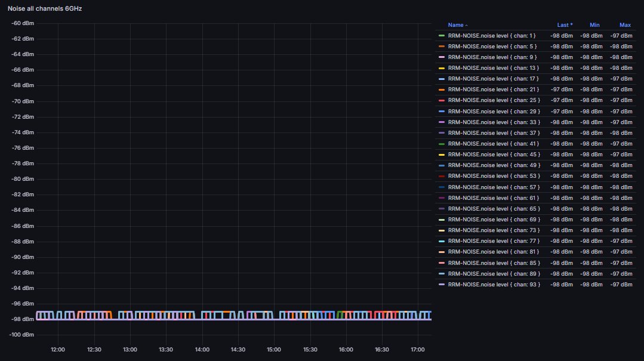
Task: Click legend label RRM-NOISE.noise level { chan: 77 }
Action: pyautogui.click(x=494, y=241)
